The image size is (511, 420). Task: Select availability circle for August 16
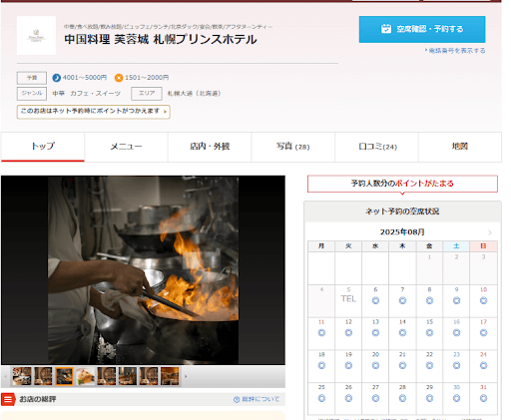point(456,332)
